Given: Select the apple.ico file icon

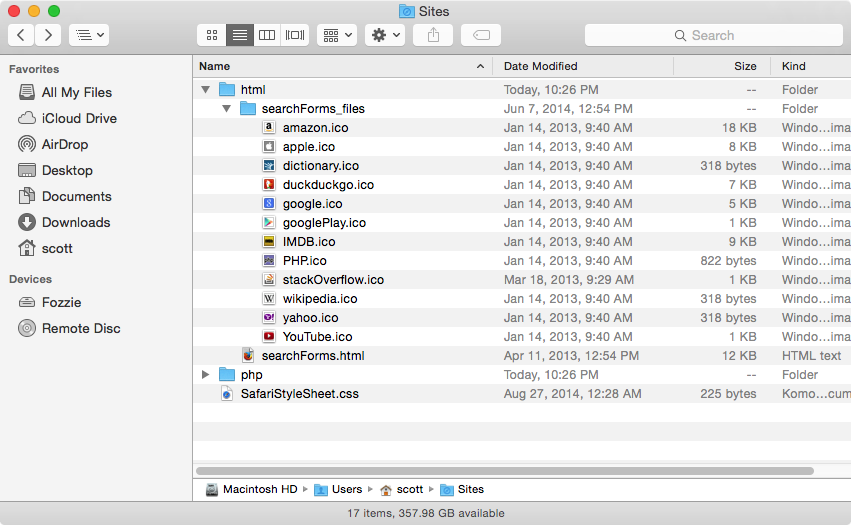Looking at the screenshot, I should click(x=269, y=147).
